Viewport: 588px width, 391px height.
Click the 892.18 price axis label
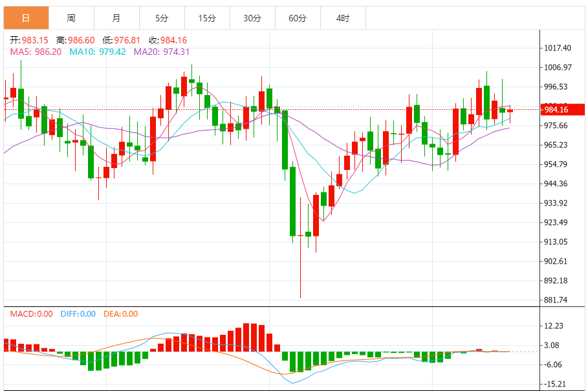click(556, 281)
